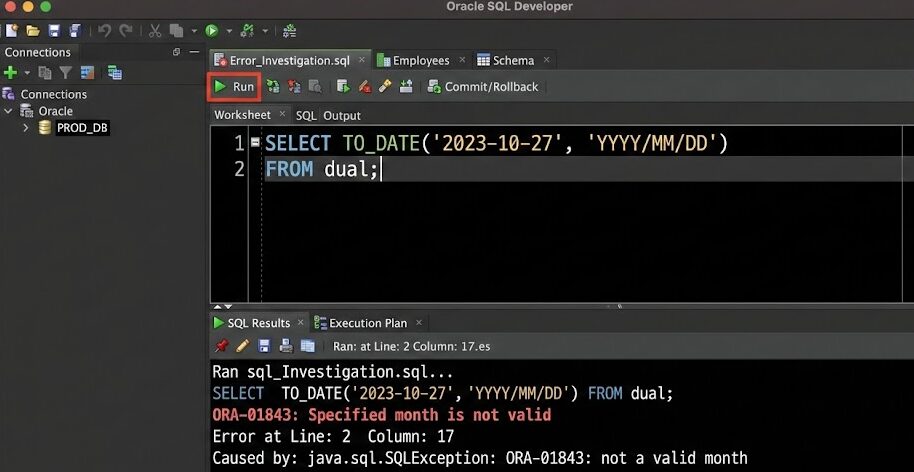Select the PROD_DB connection

82,128
